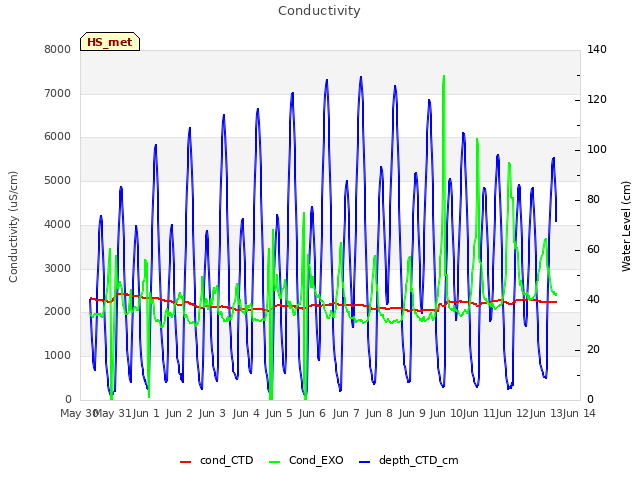This screenshot has height=480, width=640.
Task: Click the Jun 7 date label
Action: 346,413
